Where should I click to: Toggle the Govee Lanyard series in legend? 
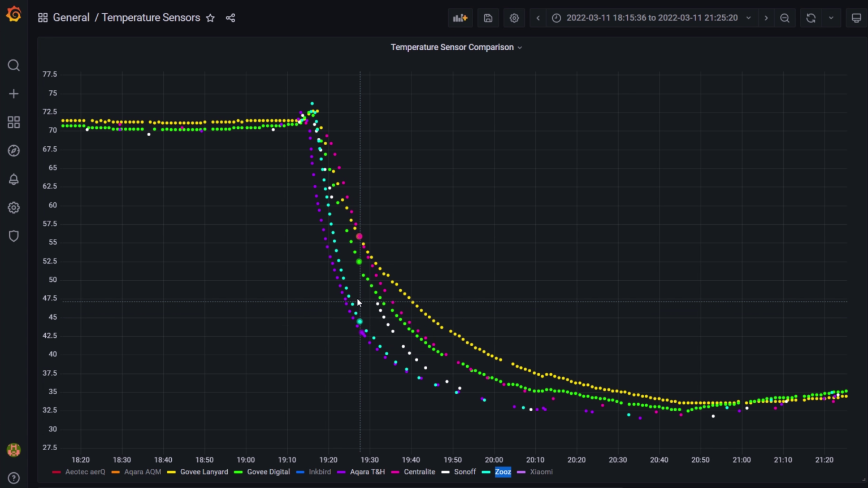(204, 472)
